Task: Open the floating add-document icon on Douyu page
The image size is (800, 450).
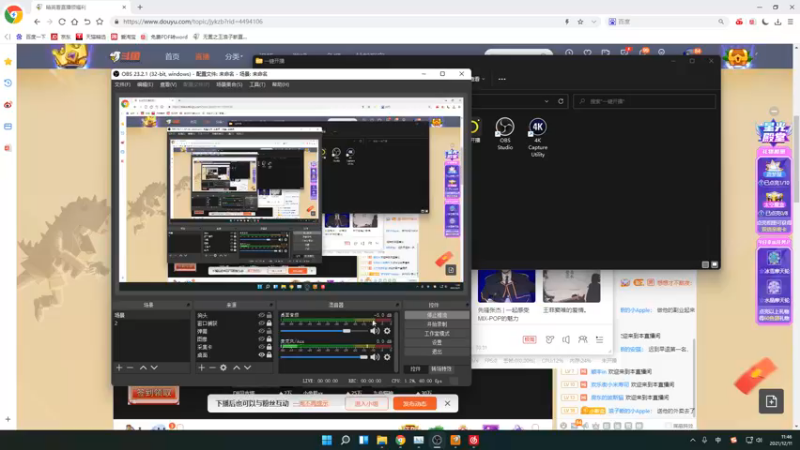Action: pos(771,401)
